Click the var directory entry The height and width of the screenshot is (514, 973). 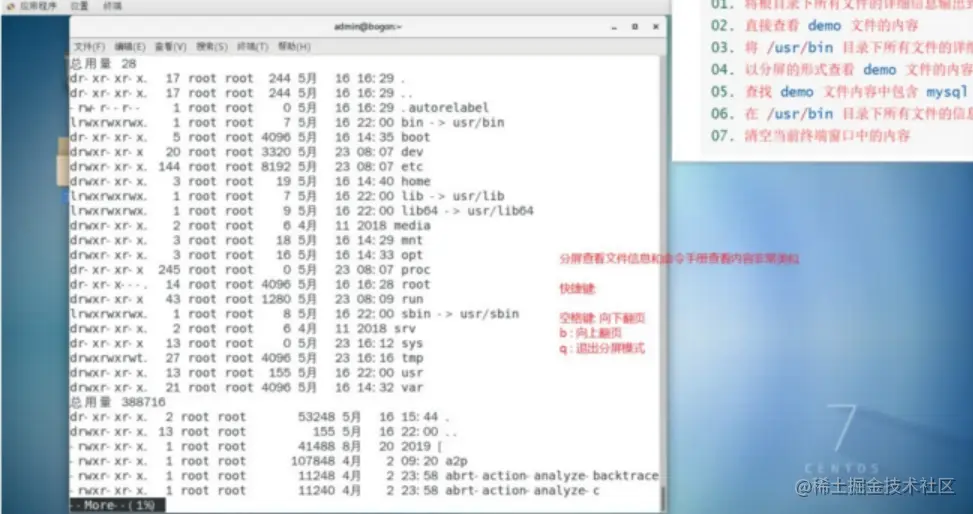[x=413, y=388]
